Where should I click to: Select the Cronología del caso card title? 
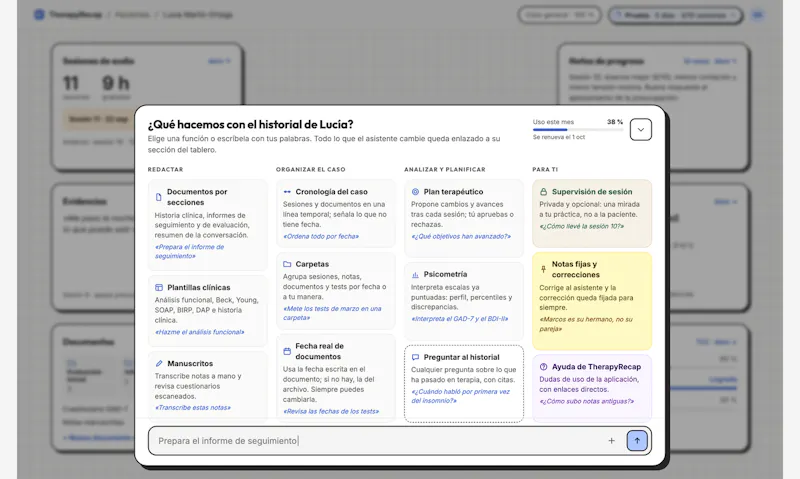tap(331, 192)
